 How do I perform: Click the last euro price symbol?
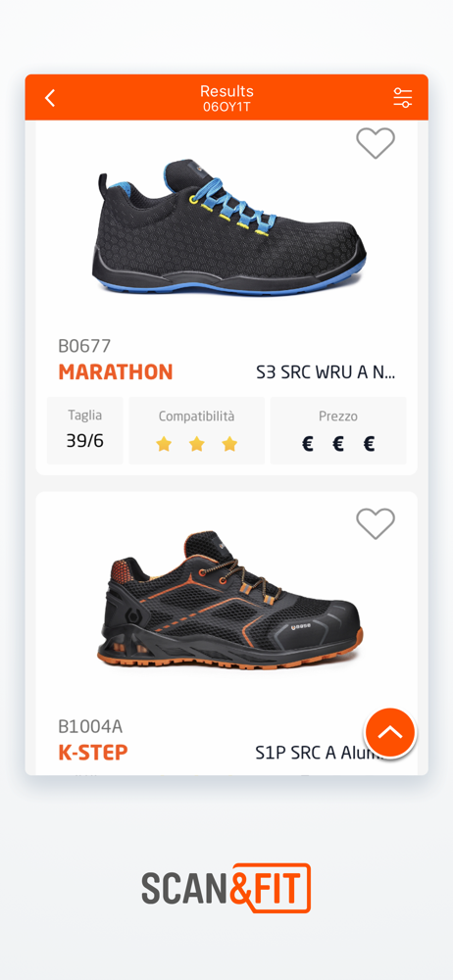pos(369,444)
